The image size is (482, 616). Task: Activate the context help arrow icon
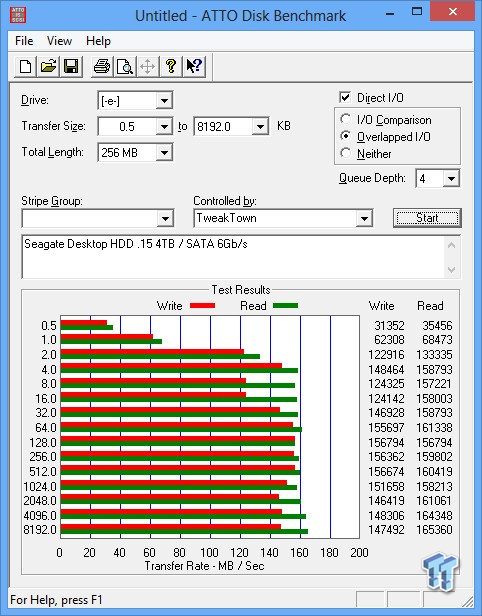194,66
